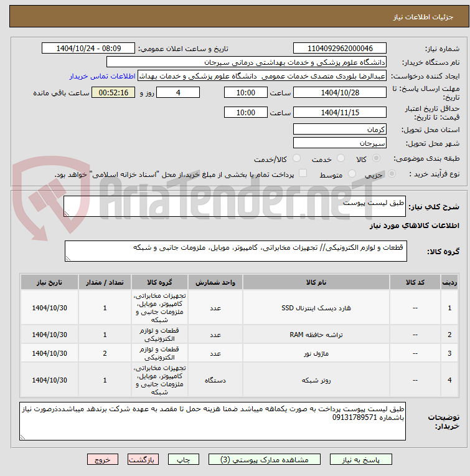The image size is (470, 476).
Task: Open مشاهده مدارک پیوستی (3) attachments
Action: [x=264, y=460]
